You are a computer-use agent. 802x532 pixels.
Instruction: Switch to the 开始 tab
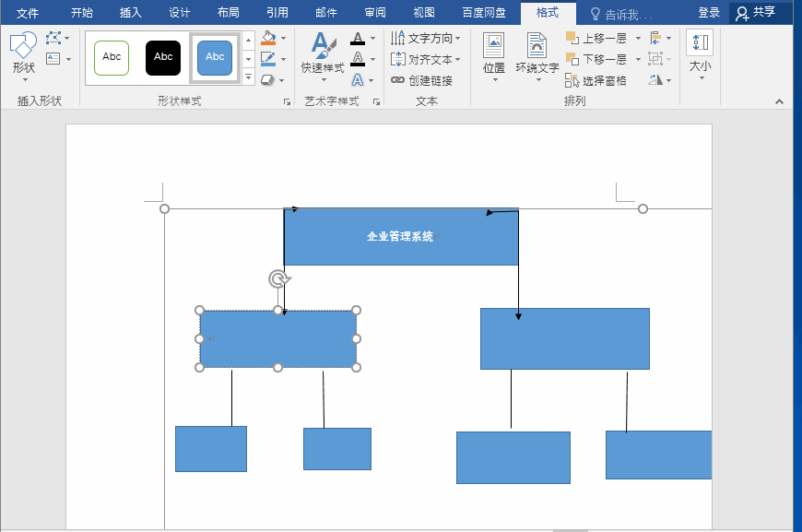[82, 13]
